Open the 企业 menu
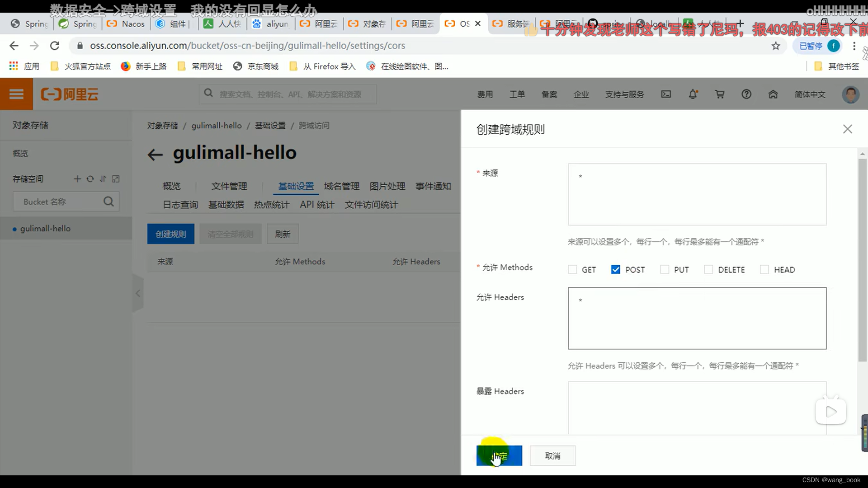Viewport: 868px width, 488px height. point(581,94)
